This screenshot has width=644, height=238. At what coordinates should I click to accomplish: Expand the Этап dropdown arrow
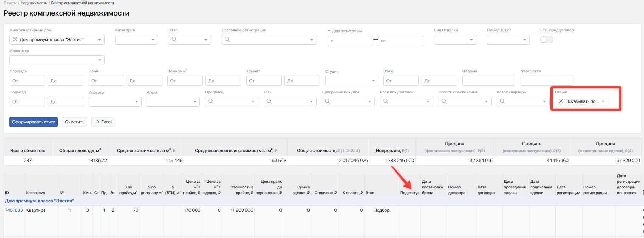206,40
